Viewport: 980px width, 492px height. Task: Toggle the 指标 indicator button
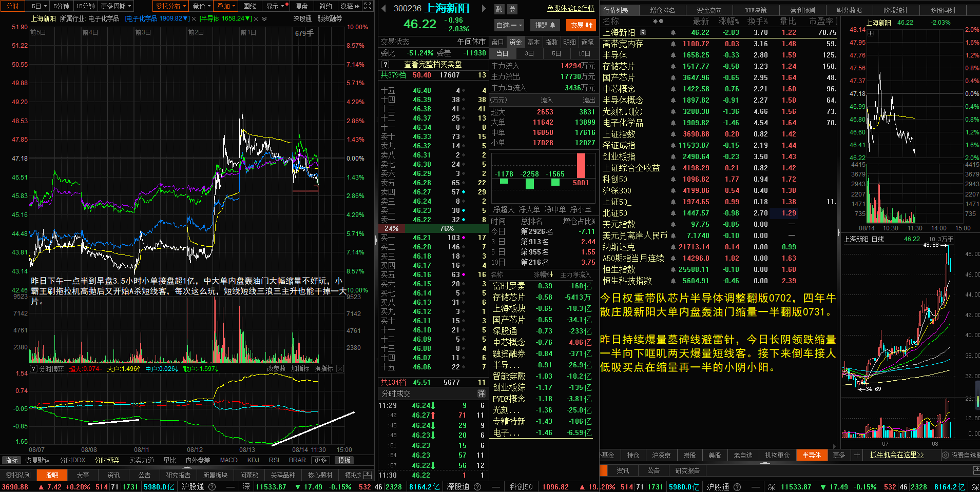pos(11,460)
